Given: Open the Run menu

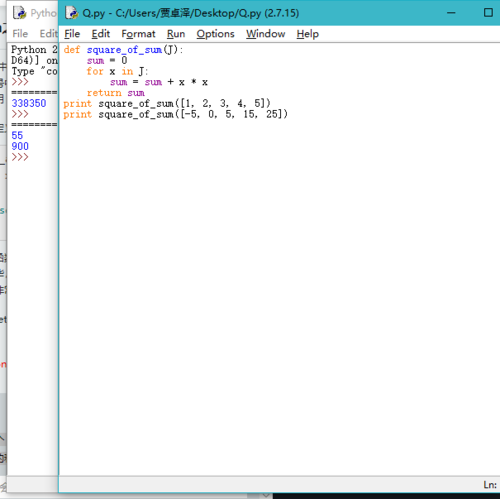Looking at the screenshot, I should (x=176, y=34).
